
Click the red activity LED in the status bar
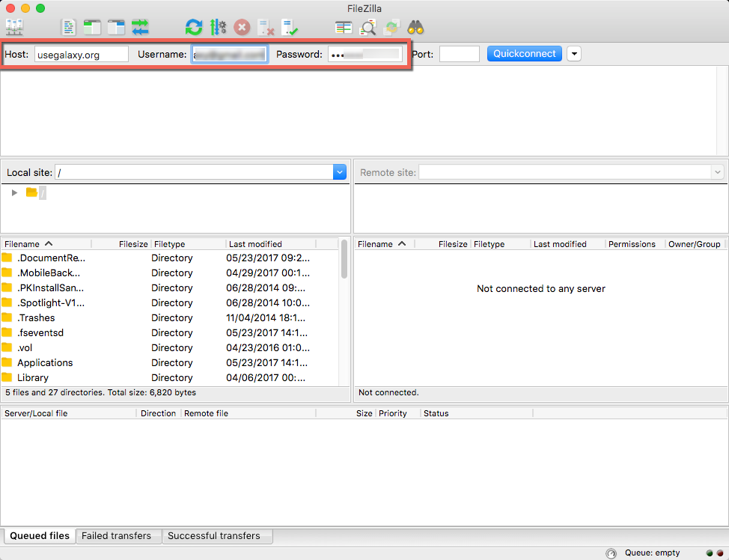point(720,553)
